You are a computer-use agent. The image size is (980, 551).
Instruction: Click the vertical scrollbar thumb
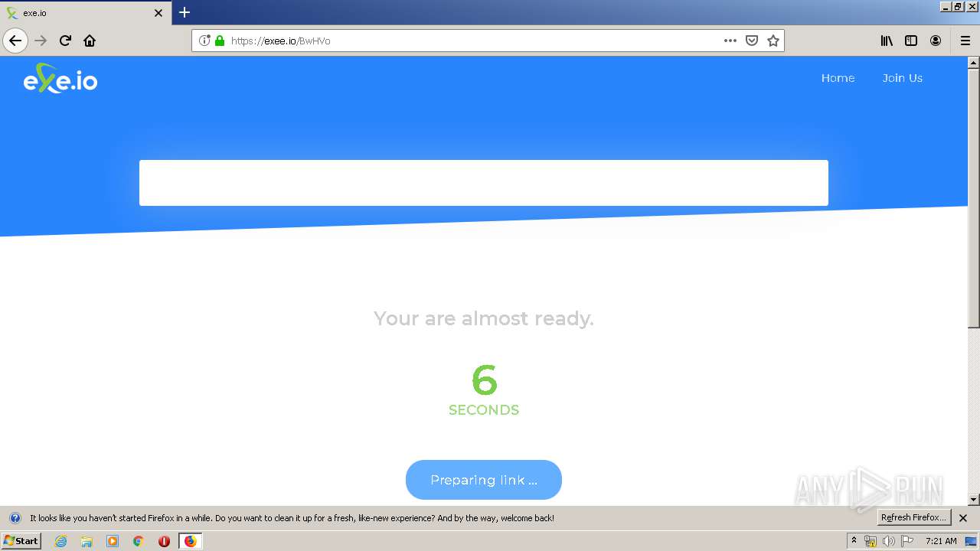coord(974,199)
